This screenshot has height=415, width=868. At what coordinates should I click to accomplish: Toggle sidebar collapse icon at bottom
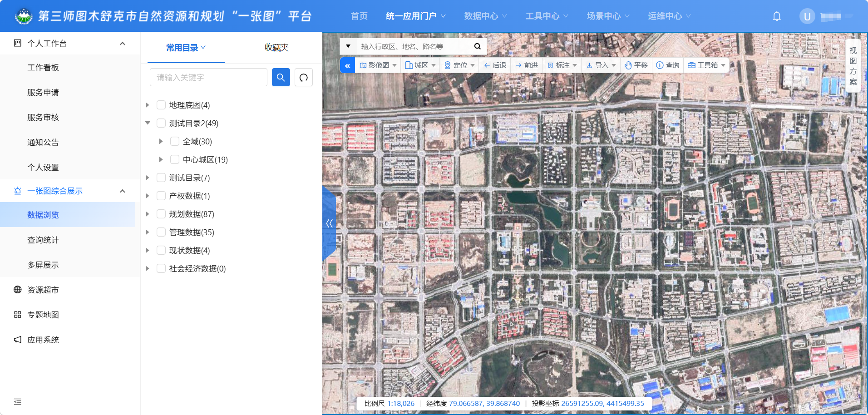pyautogui.click(x=18, y=402)
